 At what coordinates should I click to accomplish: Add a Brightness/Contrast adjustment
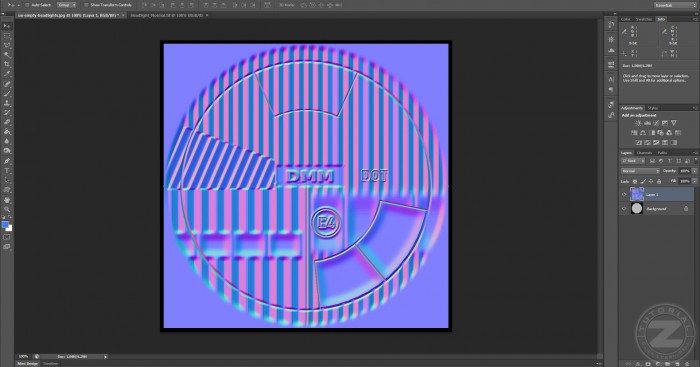(638, 123)
